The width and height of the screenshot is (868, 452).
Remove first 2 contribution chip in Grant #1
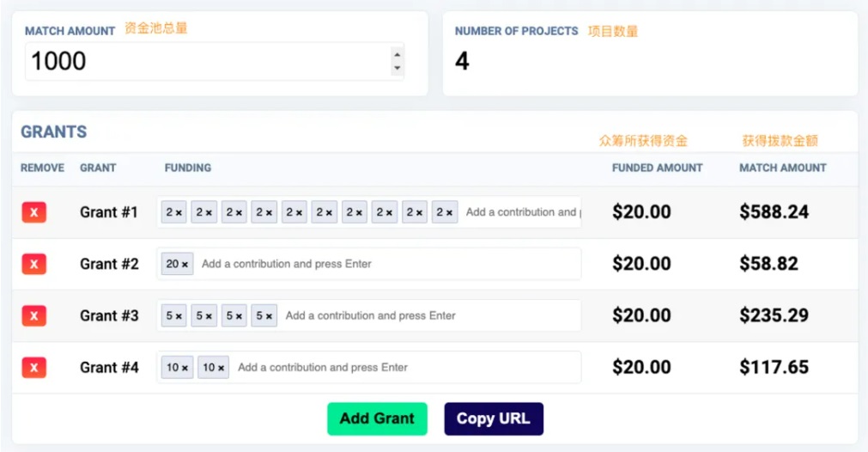pos(179,213)
